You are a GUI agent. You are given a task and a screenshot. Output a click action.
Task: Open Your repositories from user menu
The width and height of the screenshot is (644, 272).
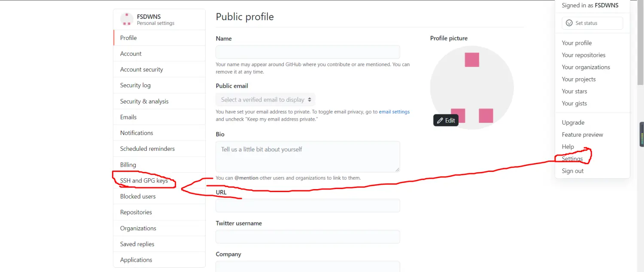(x=583, y=55)
